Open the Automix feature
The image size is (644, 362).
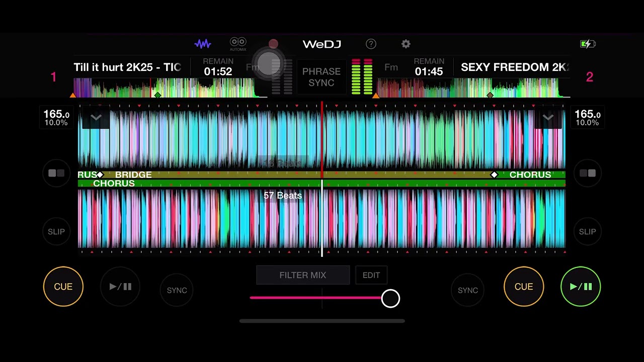[x=238, y=44]
